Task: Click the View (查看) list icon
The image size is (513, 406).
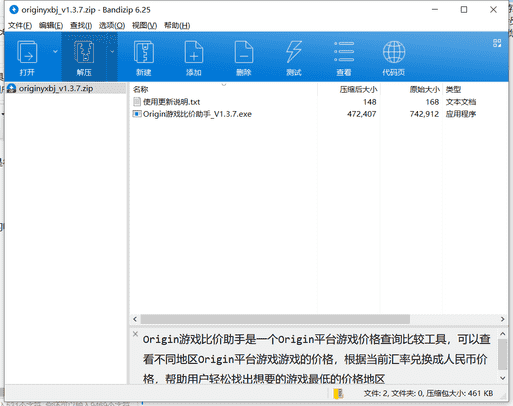Action: (x=344, y=52)
